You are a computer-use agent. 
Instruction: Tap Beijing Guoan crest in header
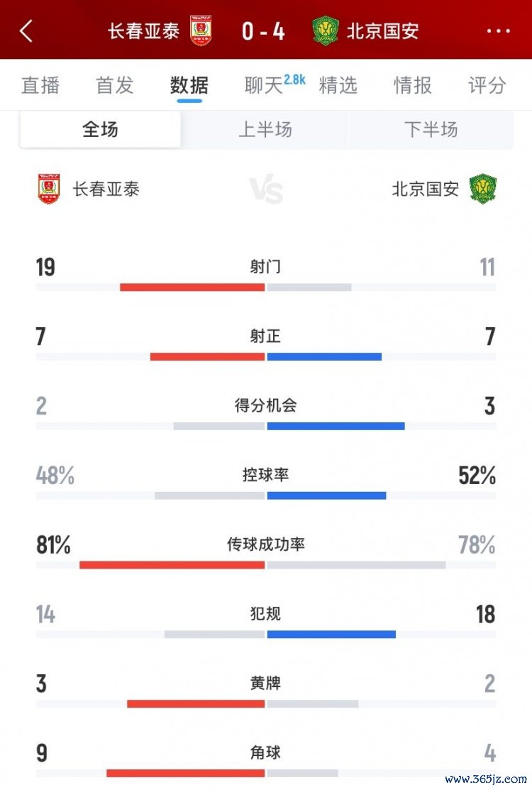(x=326, y=31)
